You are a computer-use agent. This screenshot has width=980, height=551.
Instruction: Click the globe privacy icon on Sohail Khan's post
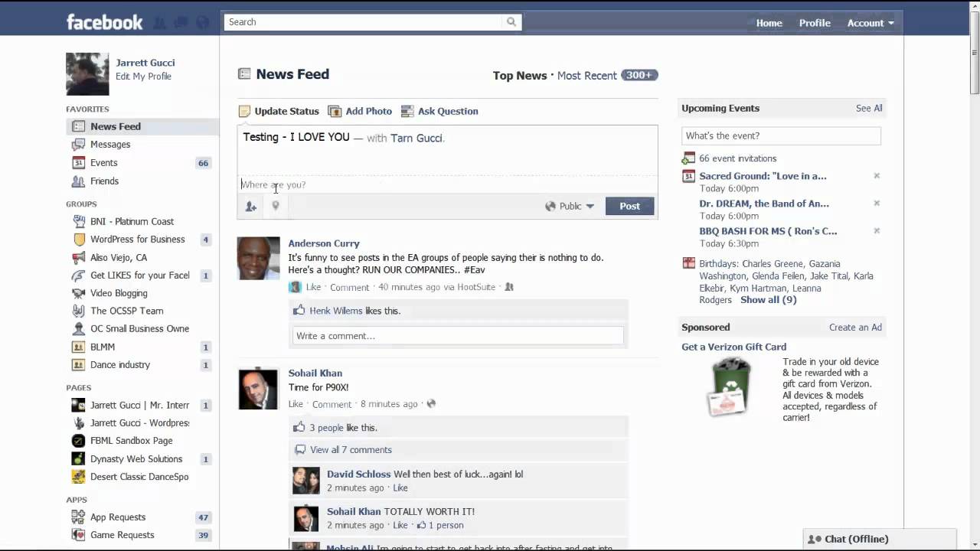431,403
